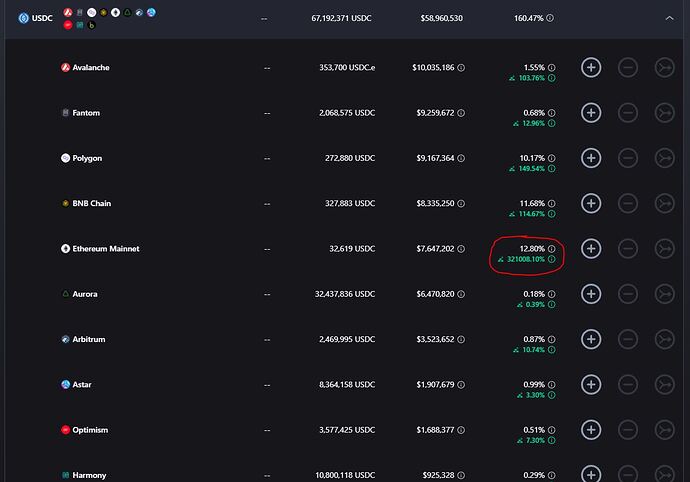Open info icon next to Avalanche 1.55%

click(x=551, y=68)
